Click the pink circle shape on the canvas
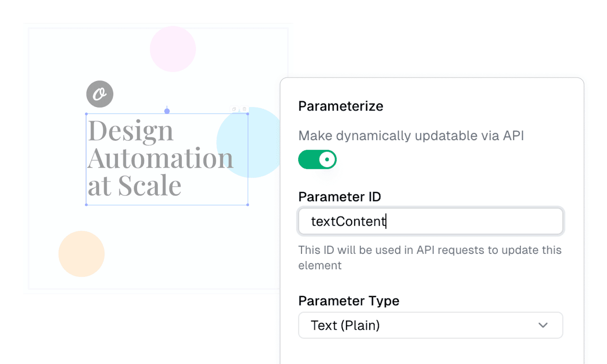Screen dimensions: 607x364 [173, 49]
